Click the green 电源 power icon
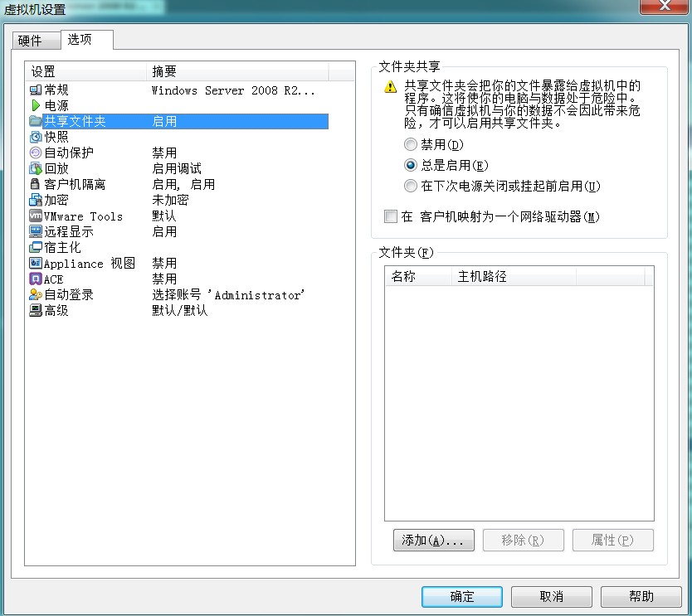This screenshot has height=616, width=692. point(36,105)
